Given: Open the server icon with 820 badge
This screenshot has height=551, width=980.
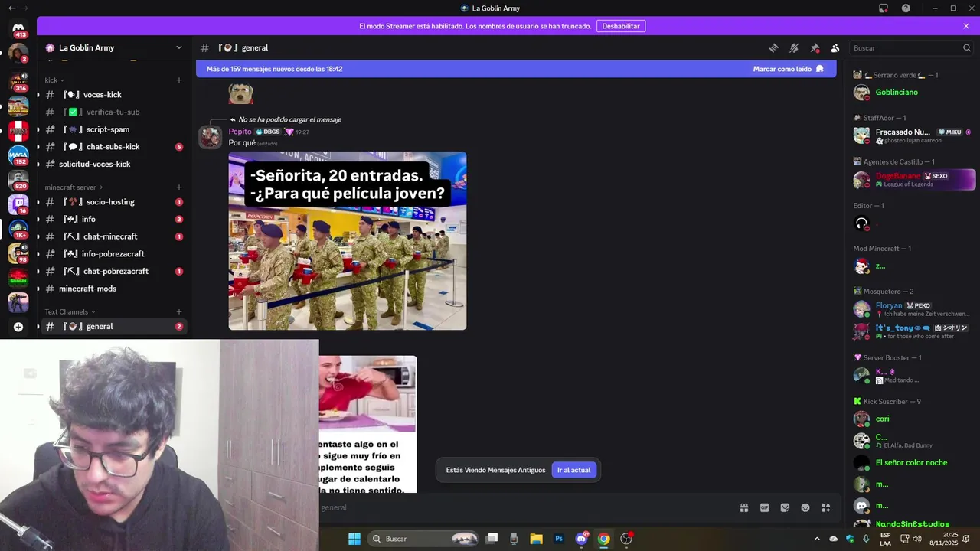Looking at the screenshot, I should pyautogui.click(x=18, y=180).
